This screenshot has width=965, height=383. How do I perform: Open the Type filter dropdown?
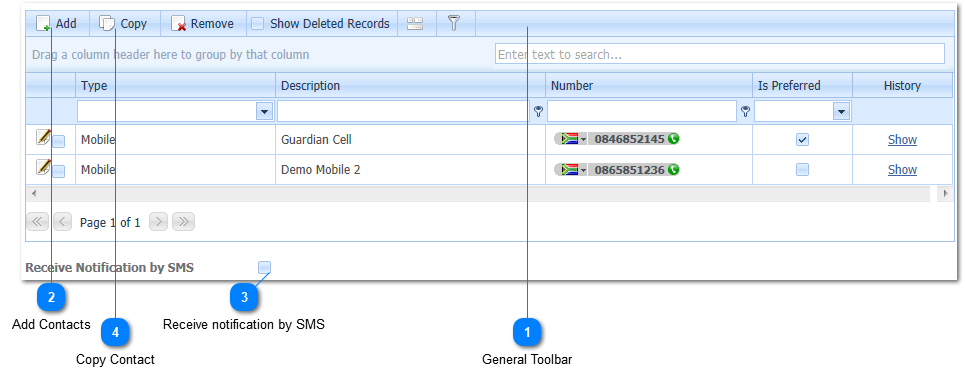[265, 111]
